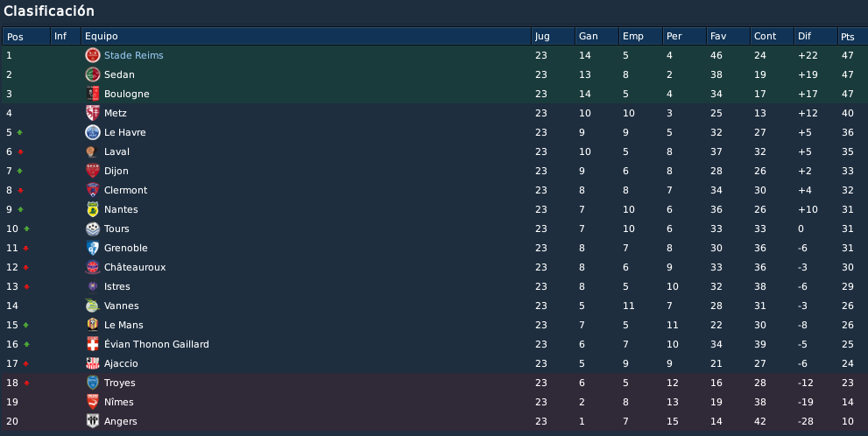868x436 pixels.
Task: Click the Stade Reims club badge
Action: [93, 55]
